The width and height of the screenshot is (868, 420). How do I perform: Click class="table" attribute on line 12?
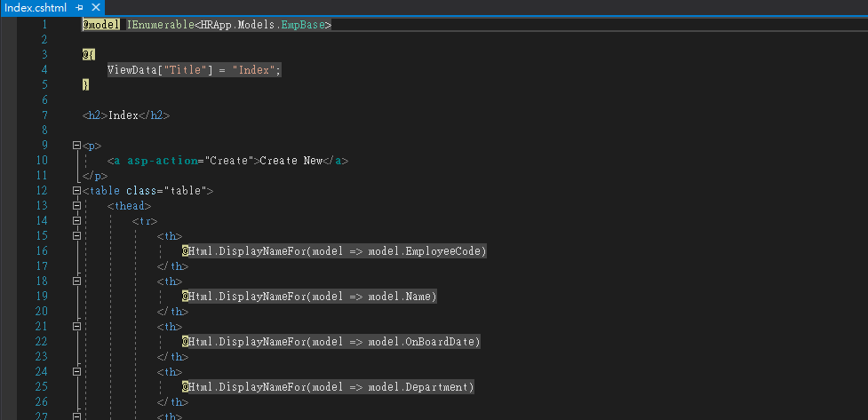(167, 191)
